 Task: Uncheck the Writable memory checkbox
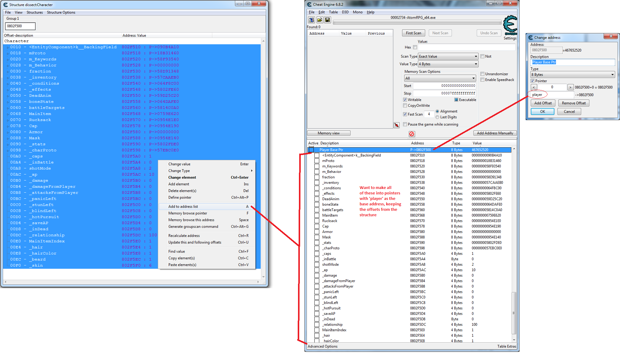(405, 99)
